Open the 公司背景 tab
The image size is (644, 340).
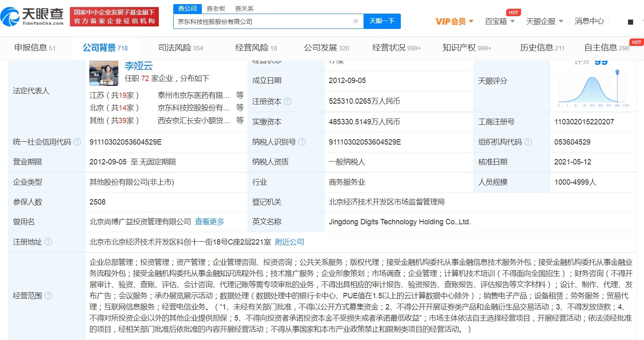click(x=105, y=48)
